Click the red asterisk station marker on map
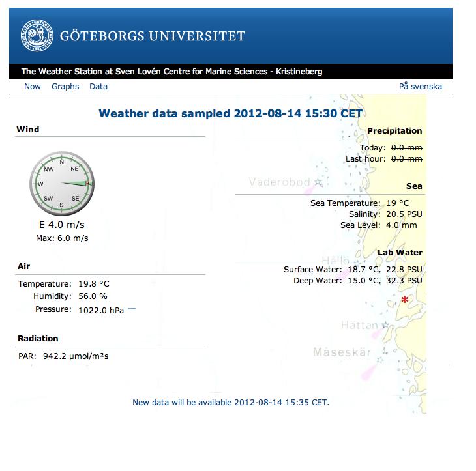 [405, 300]
